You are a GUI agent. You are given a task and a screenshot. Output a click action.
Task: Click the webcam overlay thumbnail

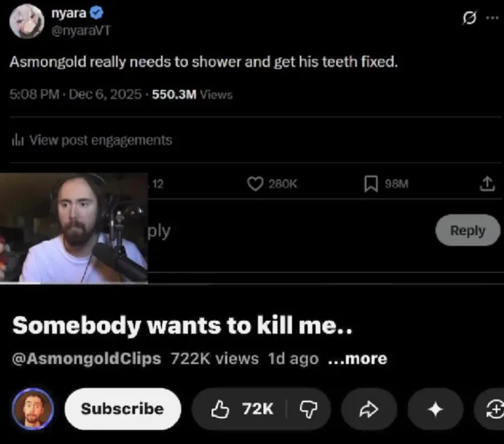pos(73,228)
